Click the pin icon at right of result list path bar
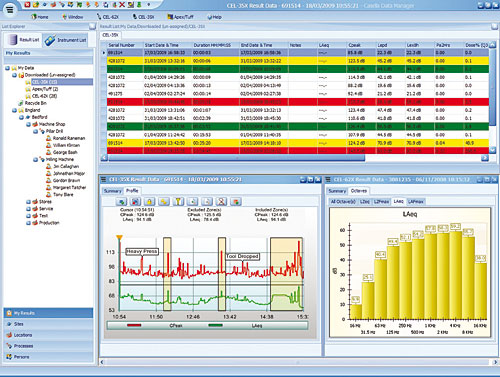The image size is (500, 377). click(x=495, y=26)
